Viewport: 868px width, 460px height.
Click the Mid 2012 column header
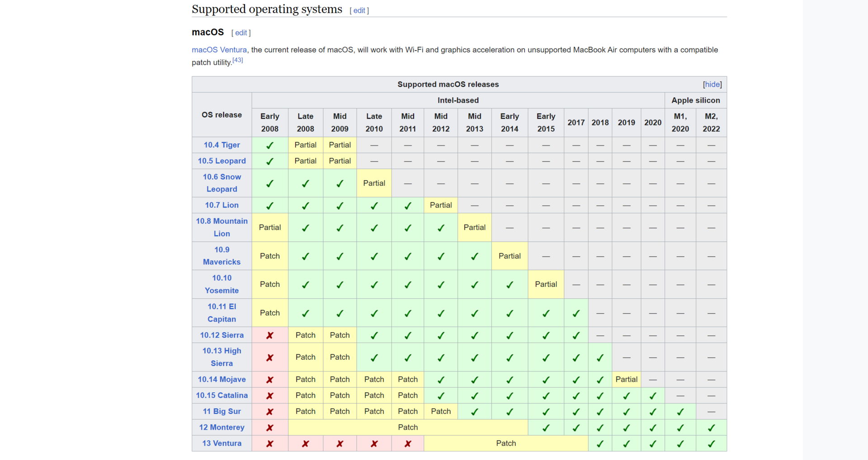coord(441,122)
